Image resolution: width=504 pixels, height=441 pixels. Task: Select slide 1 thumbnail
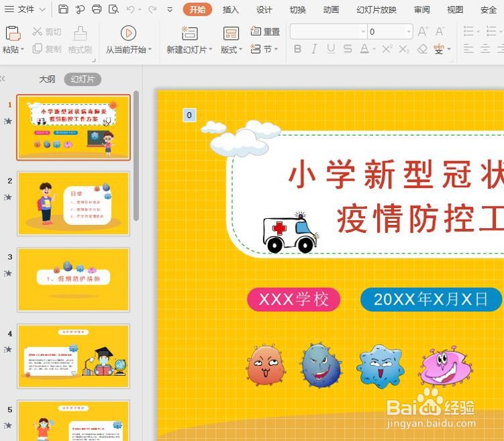click(x=73, y=128)
